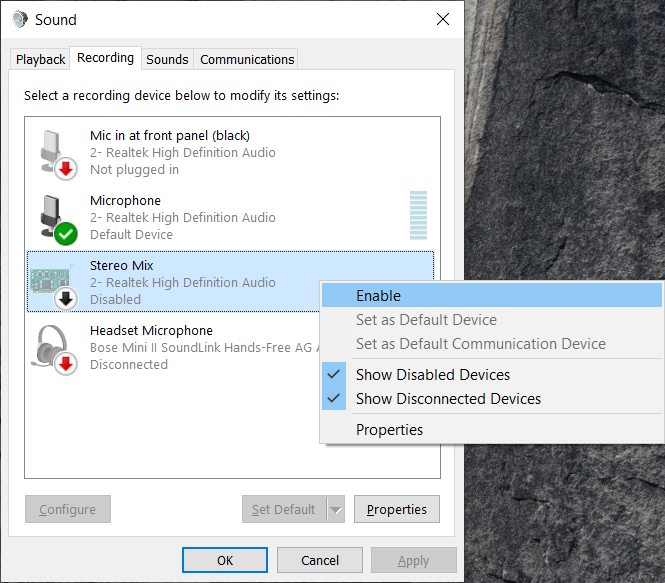Open the Sounds tab
Screen dimensions: 665x583
coord(167,60)
